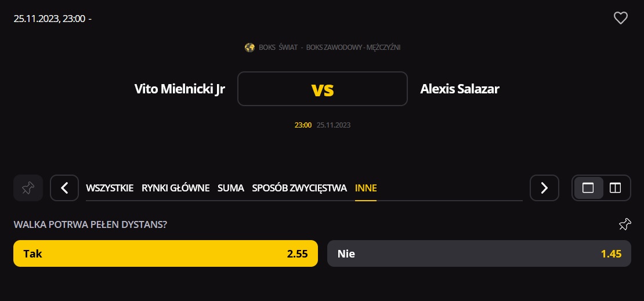Image resolution: width=644 pixels, height=301 pixels.
Task: Go to the SUMA tab
Action: tap(231, 188)
